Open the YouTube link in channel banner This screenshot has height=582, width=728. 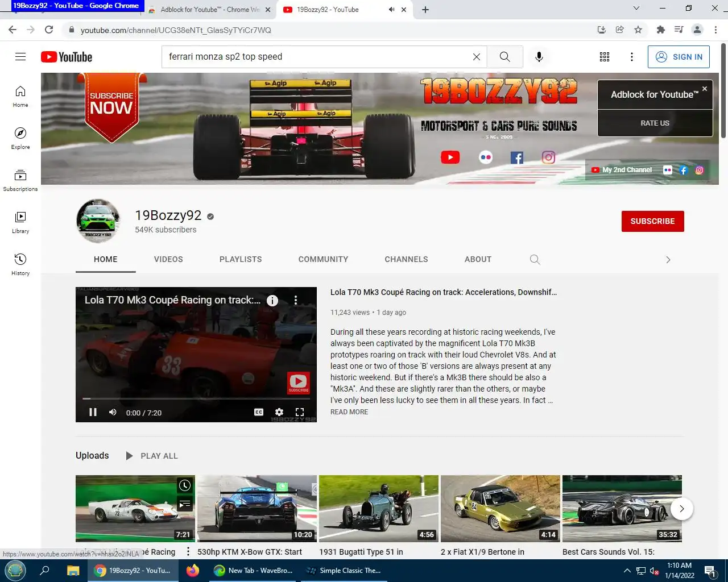(x=450, y=157)
